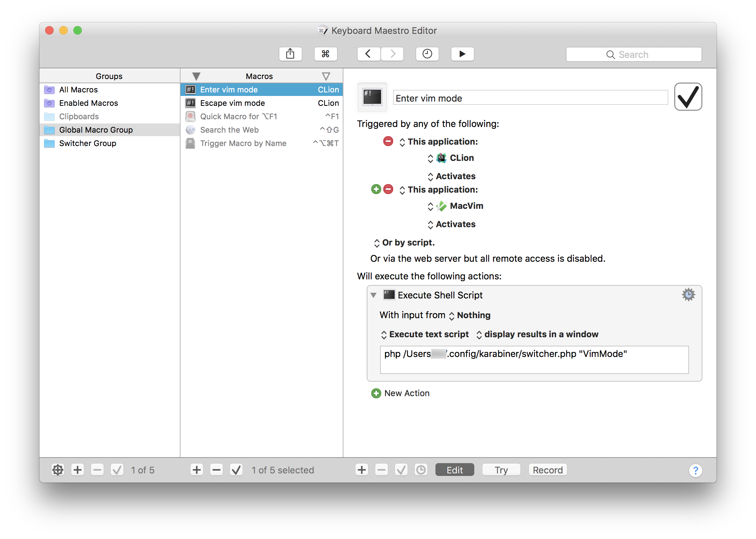The height and width of the screenshot is (539, 756).
Task: Click the command key icon in toolbar
Action: click(326, 53)
